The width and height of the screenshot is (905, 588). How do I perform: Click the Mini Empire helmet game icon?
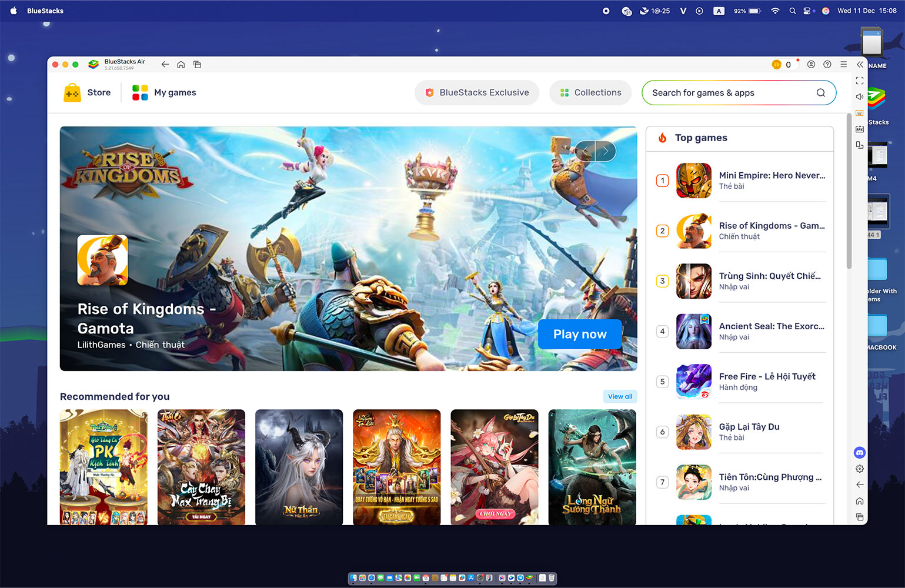pos(694,181)
